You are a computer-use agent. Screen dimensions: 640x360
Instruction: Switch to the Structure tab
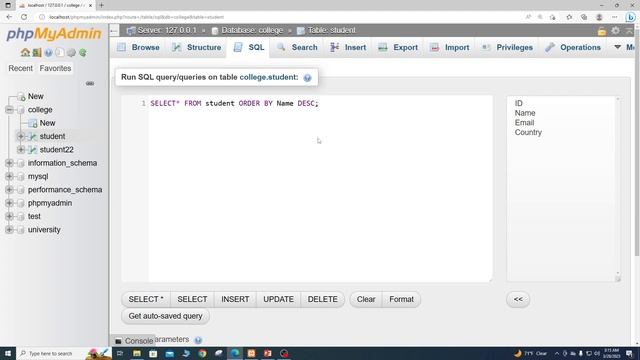point(196,47)
